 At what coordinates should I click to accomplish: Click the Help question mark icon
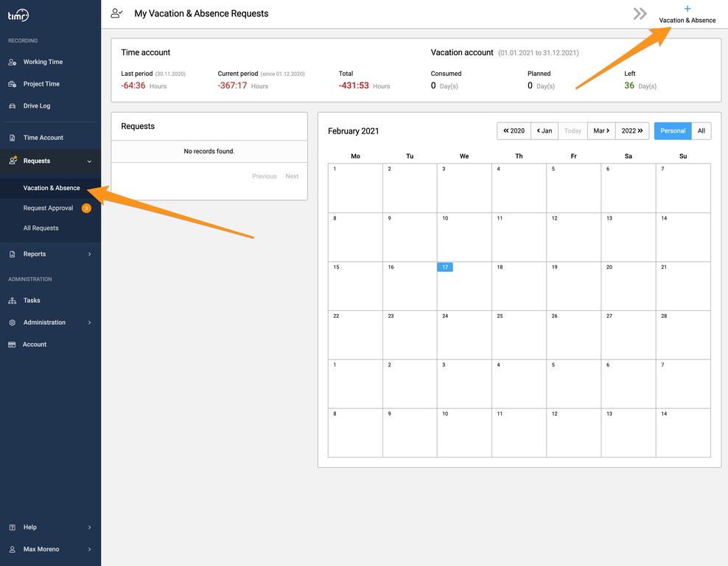point(13,527)
